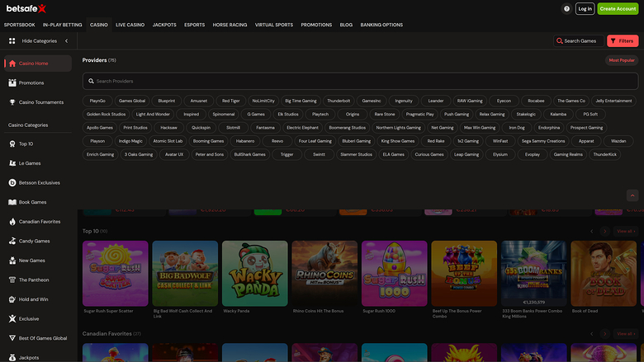
Task: Select the Red Tiger provider chip
Action: coord(231,101)
